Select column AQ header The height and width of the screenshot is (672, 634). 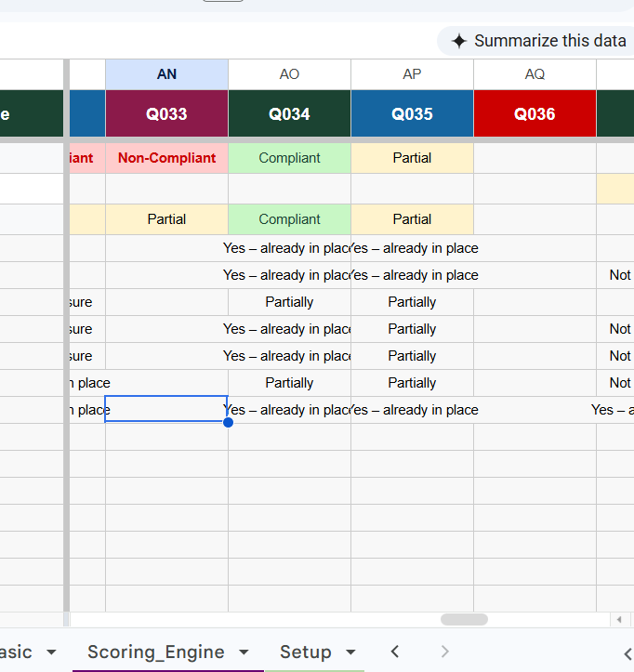[535, 74]
